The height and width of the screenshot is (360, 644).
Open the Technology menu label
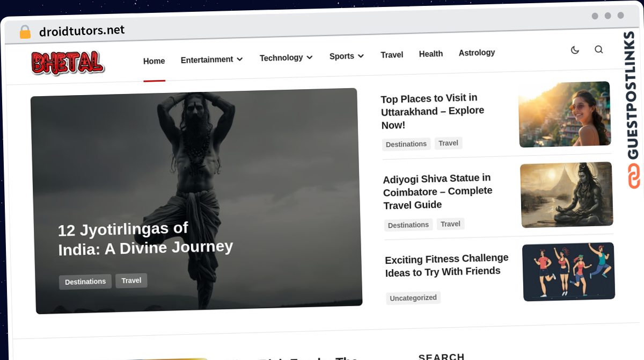pyautogui.click(x=281, y=57)
